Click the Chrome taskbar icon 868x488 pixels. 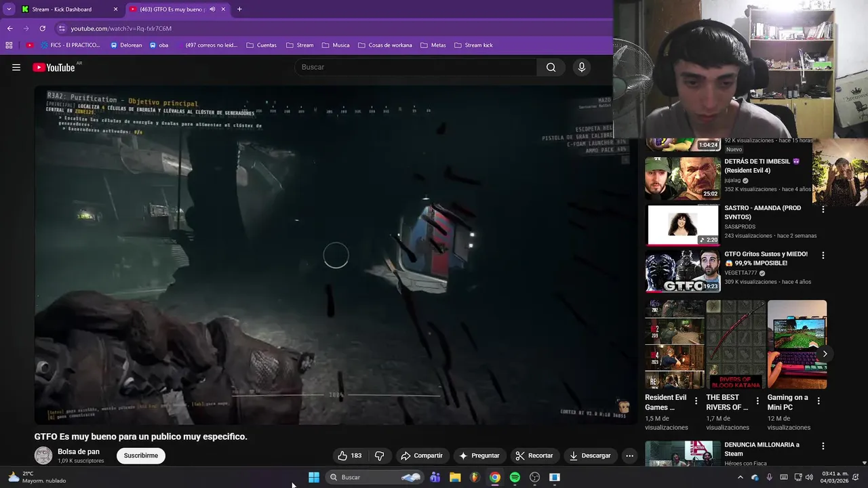495,477
